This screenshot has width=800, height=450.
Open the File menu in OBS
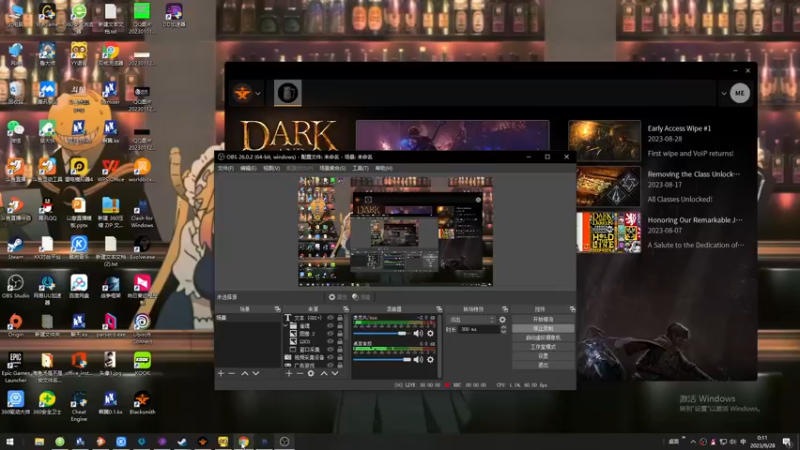[226, 168]
